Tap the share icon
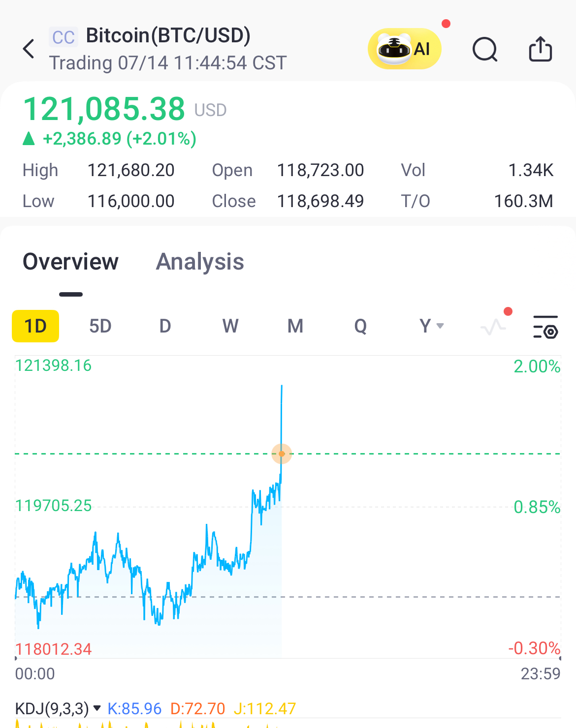The image size is (576, 728). pos(541,49)
